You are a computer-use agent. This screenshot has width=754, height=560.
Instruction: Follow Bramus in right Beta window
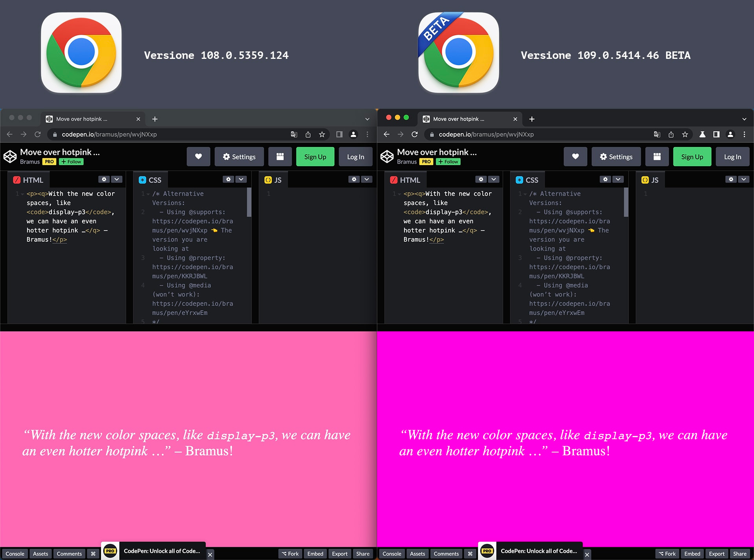coord(448,162)
